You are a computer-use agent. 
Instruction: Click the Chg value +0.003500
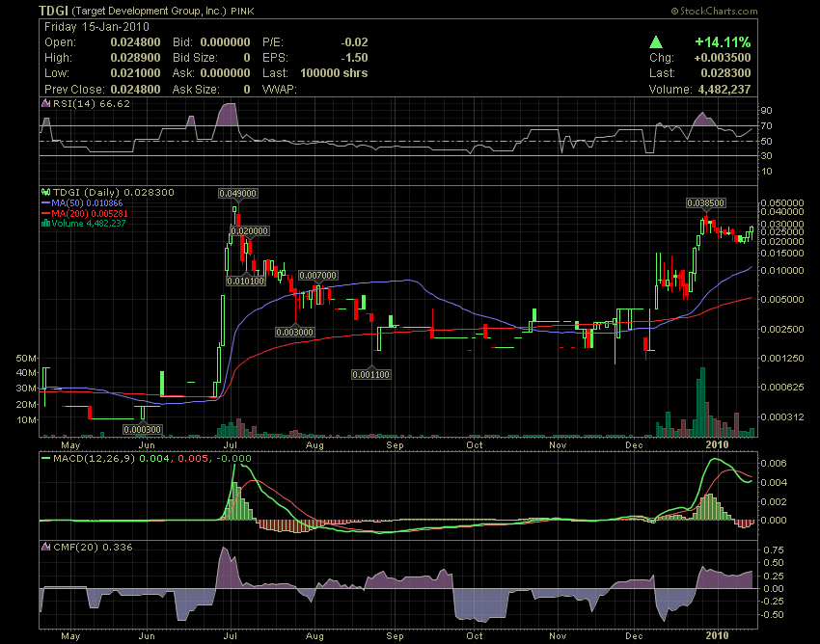(723, 58)
